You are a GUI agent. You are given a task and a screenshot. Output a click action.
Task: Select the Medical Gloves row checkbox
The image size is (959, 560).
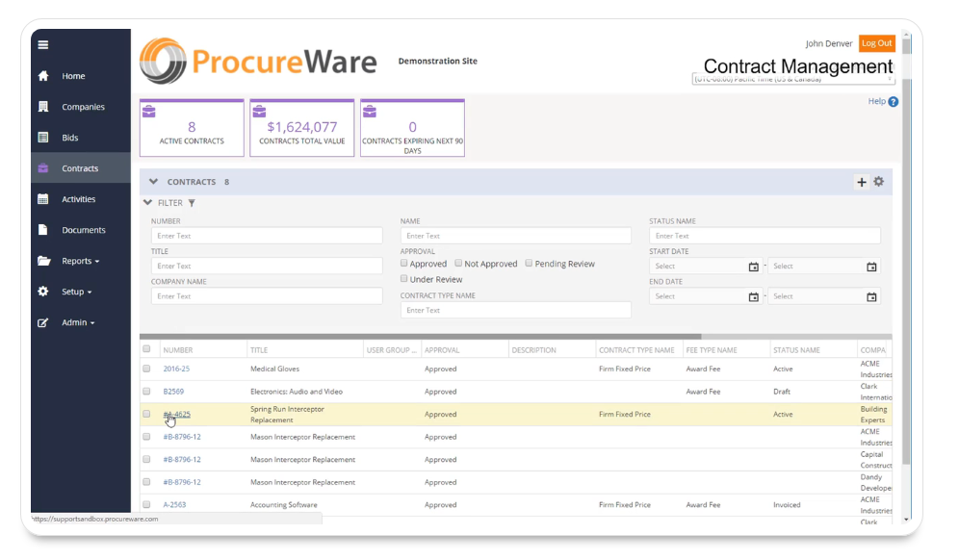[x=146, y=369]
